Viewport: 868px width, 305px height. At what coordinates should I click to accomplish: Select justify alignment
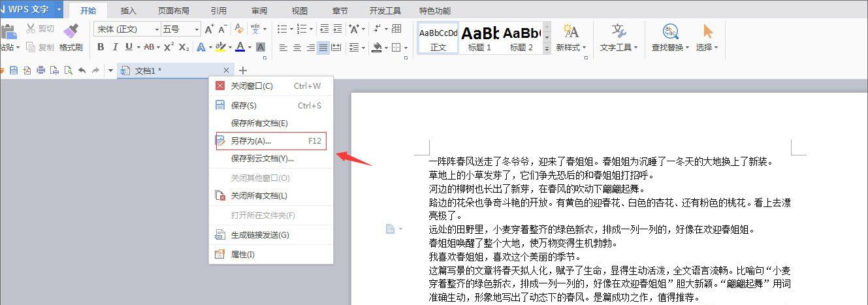click(x=323, y=47)
